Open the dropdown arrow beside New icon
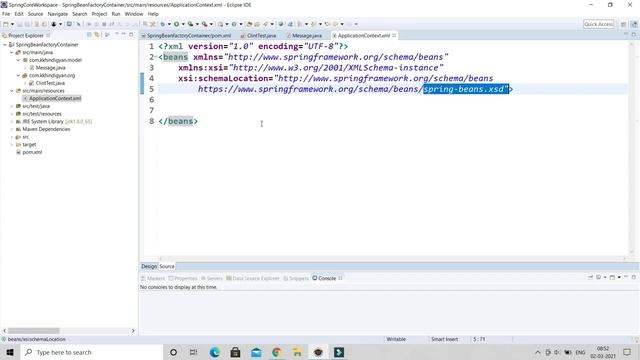The image size is (640, 360). pyautogui.click(x=12, y=24)
